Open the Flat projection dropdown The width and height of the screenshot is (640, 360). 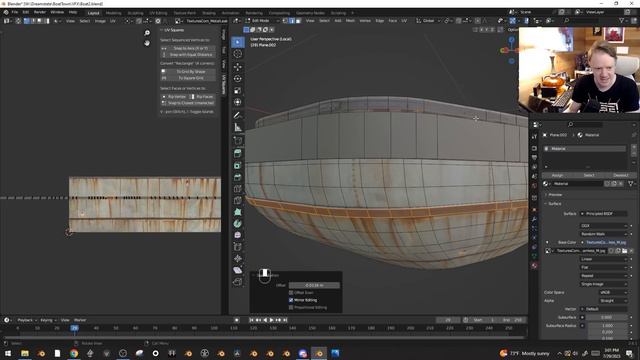[604, 267]
